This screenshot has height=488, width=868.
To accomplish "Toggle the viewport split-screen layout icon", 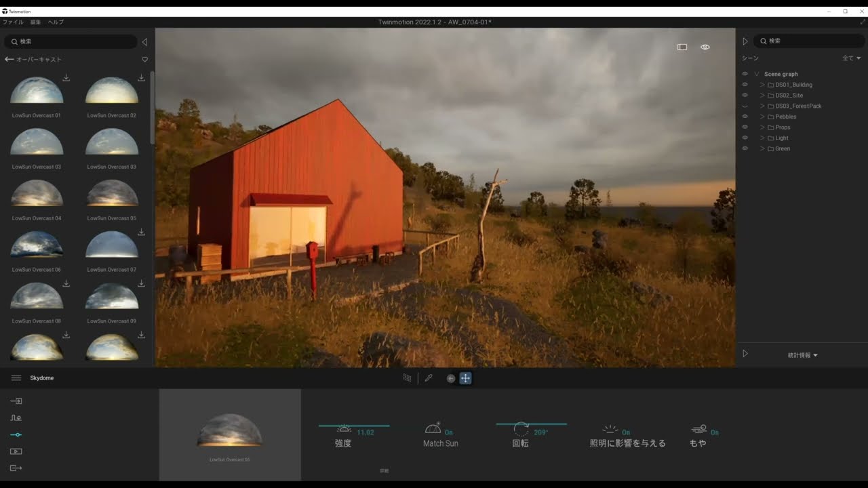I will tap(682, 47).
